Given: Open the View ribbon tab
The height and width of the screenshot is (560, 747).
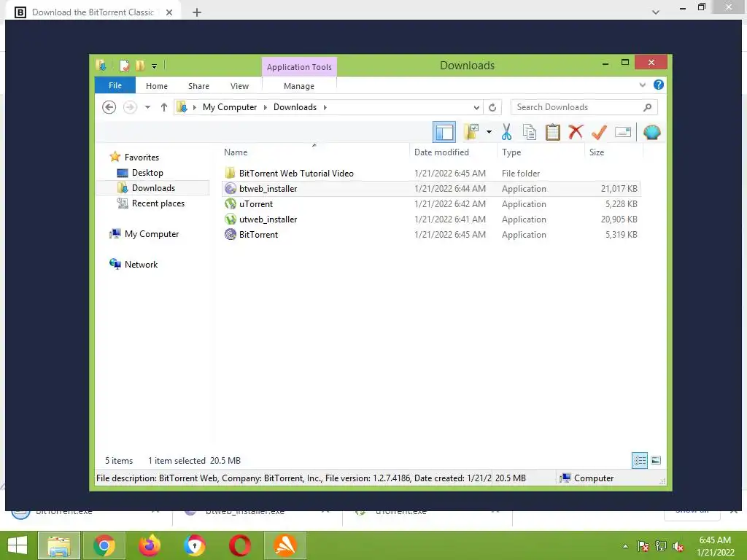Looking at the screenshot, I should pyautogui.click(x=239, y=86).
